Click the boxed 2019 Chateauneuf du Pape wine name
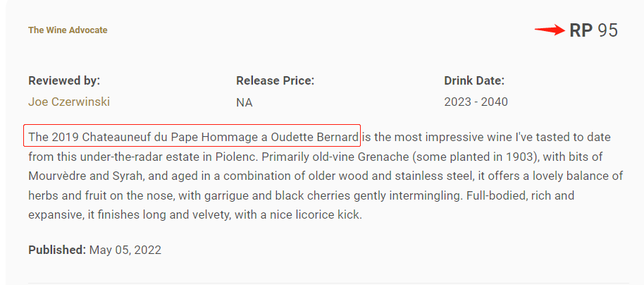 coord(193,136)
